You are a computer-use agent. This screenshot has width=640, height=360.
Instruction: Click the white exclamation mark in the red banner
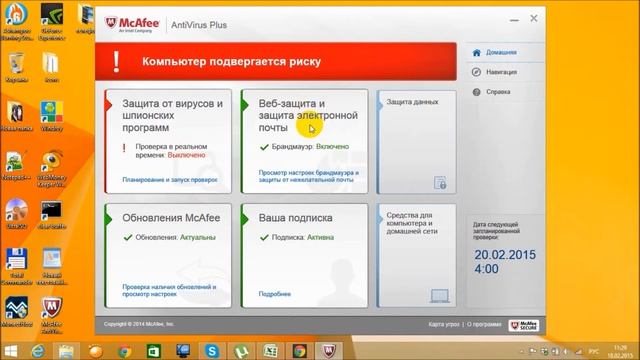coord(116,62)
